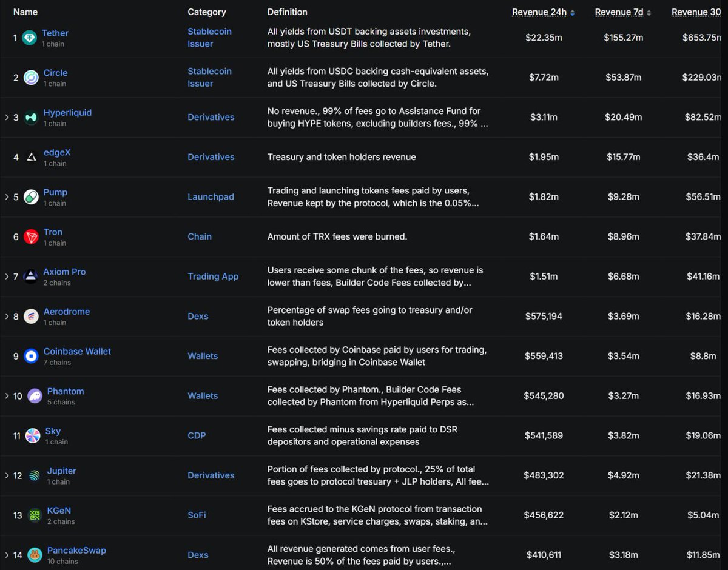Open the KGeN protocol link
Viewport: 728px width, 570px height.
(59, 510)
